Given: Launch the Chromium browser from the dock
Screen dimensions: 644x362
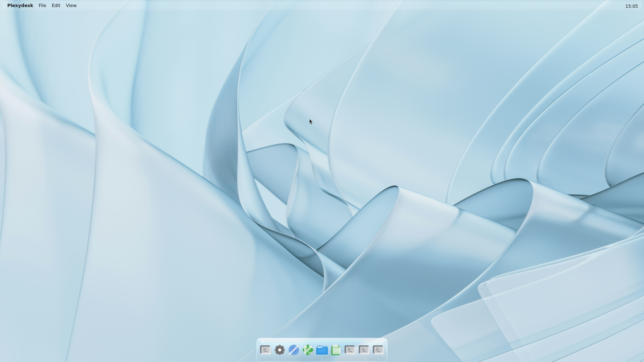Looking at the screenshot, I should point(294,350).
